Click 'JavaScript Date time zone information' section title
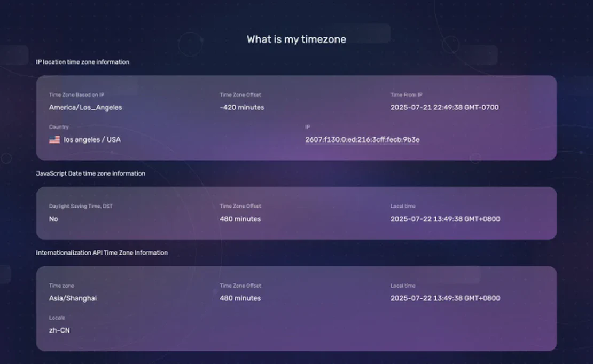Viewport: 593px width, 364px height. pos(90,173)
